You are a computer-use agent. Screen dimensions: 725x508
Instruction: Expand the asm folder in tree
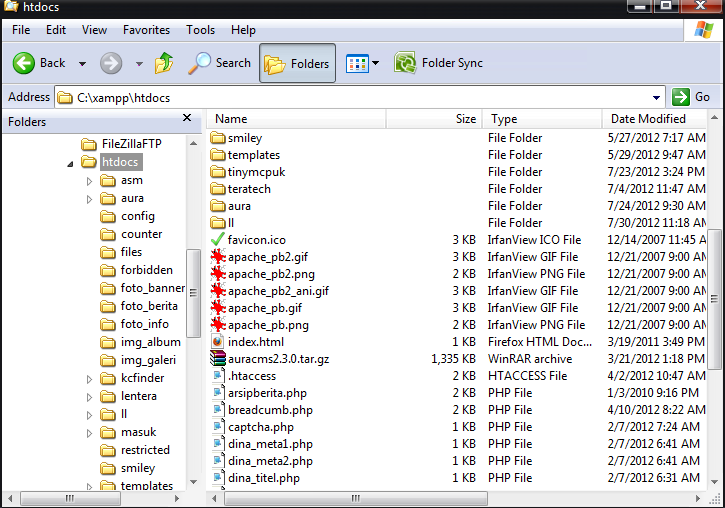[89, 181]
